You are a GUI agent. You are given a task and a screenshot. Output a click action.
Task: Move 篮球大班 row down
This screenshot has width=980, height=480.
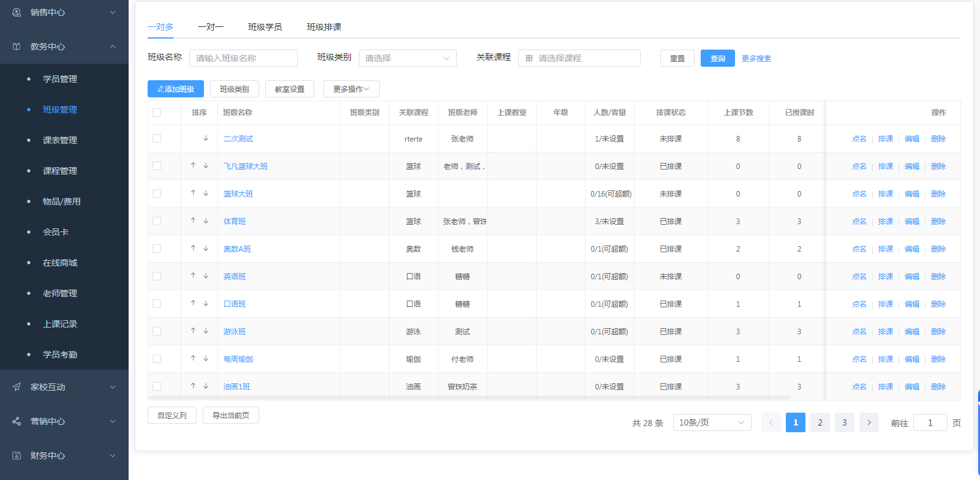point(206,193)
